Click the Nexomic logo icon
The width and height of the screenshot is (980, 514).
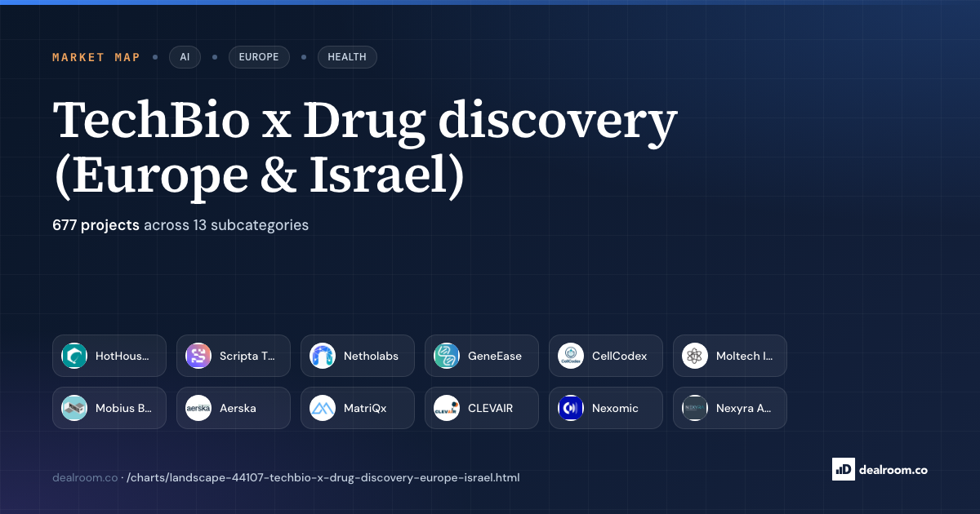(x=571, y=408)
